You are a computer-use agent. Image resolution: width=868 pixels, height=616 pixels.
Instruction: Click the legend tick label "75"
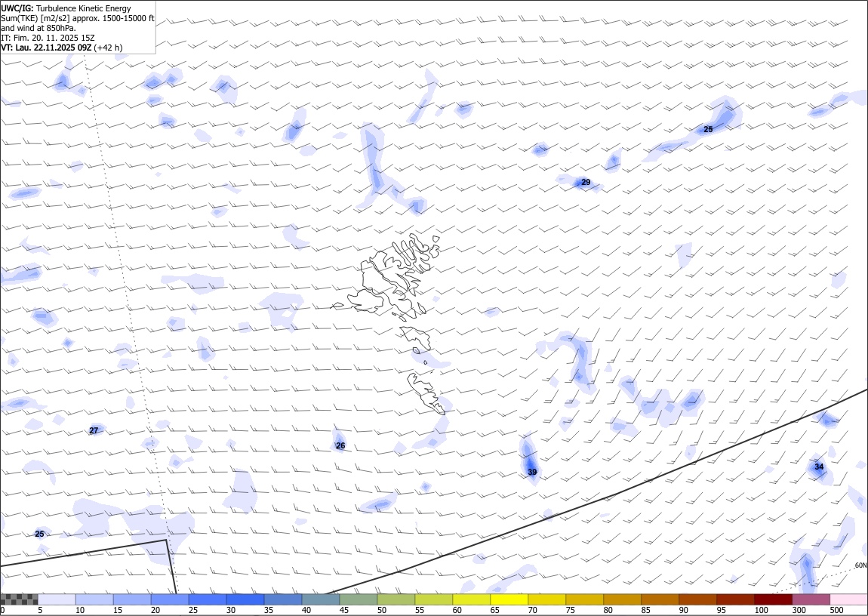click(x=569, y=610)
